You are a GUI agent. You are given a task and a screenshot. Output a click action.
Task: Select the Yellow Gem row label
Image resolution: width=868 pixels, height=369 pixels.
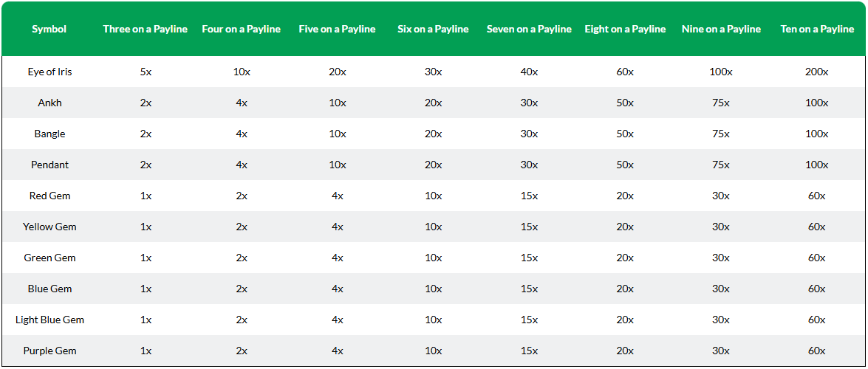pos(49,227)
